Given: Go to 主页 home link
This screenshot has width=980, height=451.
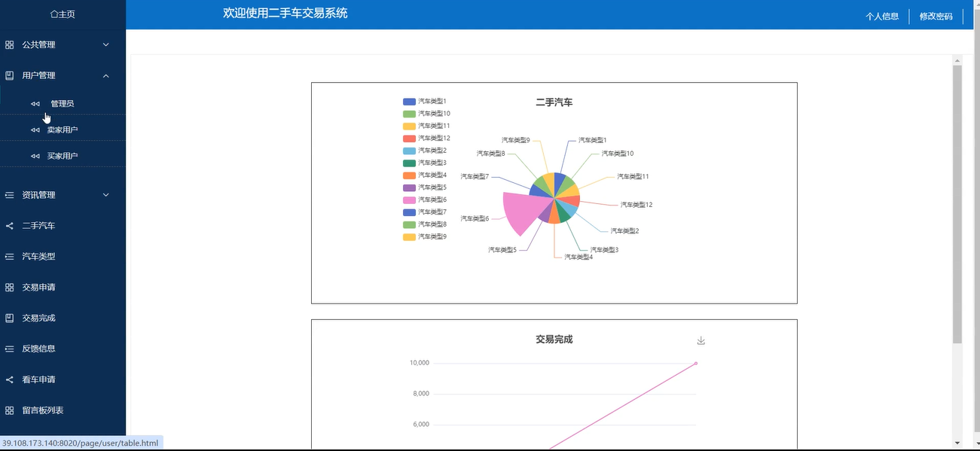Looking at the screenshot, I should point(63,14).
